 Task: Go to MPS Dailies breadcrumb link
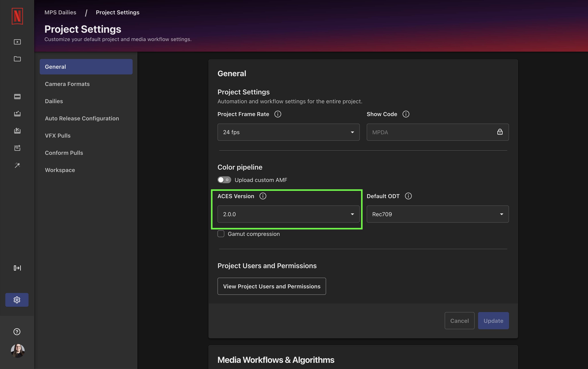click(60, 12)
